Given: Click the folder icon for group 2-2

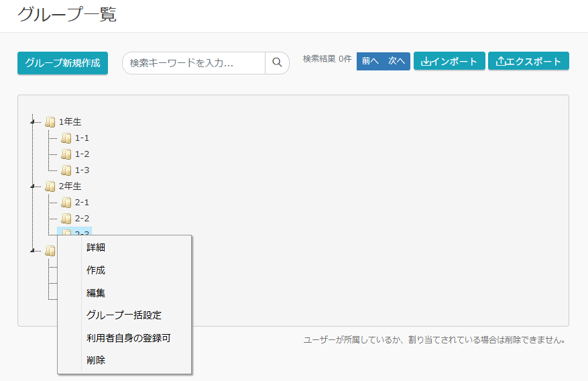Looking at the screenshot, I should pyautogui.click(x=66, y=219).
